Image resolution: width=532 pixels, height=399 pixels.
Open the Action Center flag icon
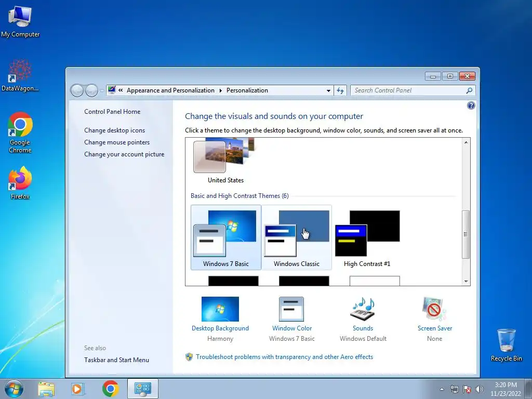pos(467,389)
